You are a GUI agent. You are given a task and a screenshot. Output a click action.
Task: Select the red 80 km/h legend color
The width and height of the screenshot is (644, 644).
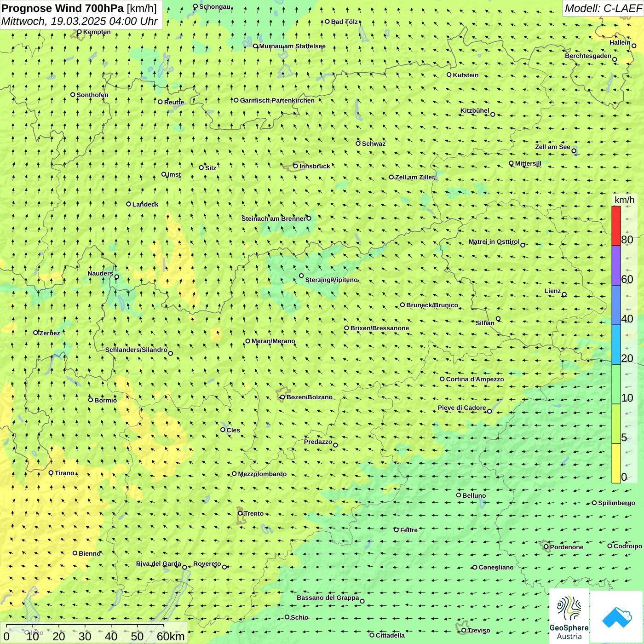[x=616, y=226]
